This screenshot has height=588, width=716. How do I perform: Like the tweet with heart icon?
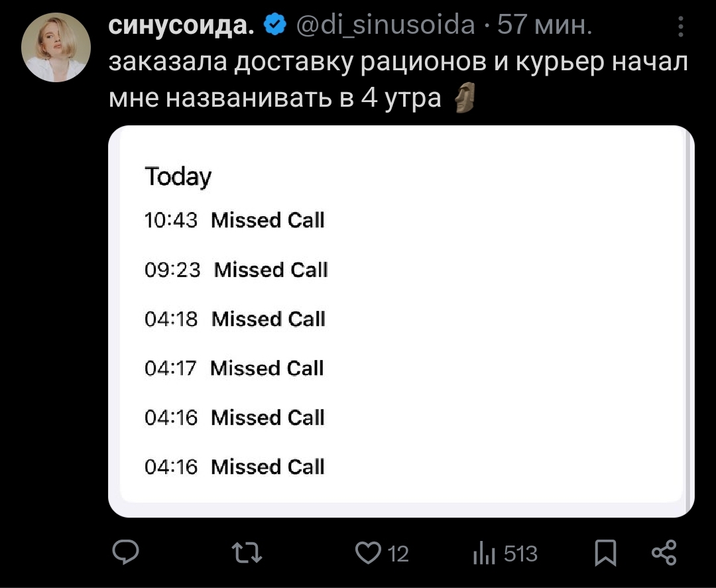point(368,553)
